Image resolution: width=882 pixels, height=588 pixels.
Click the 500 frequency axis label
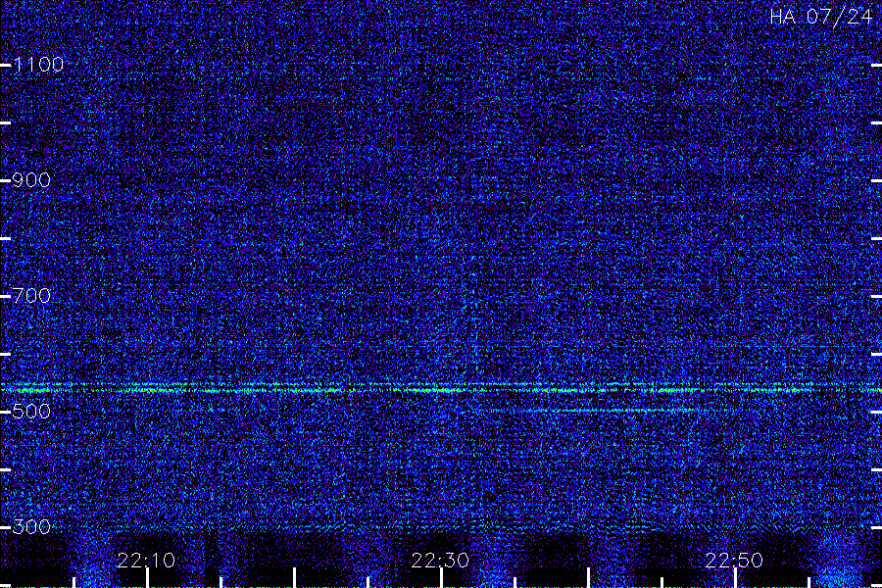31,412
